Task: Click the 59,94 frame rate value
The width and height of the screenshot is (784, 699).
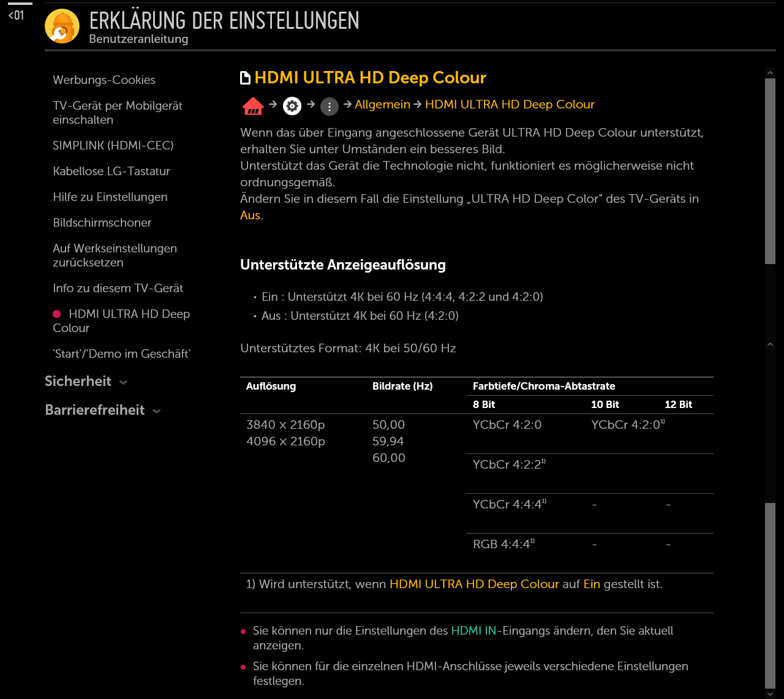Action: pos(388,441)
